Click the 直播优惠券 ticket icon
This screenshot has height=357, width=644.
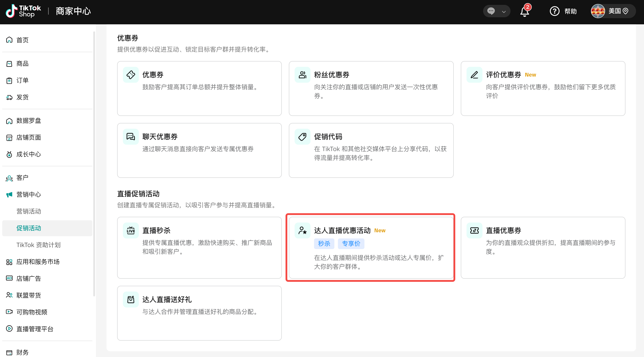pos(474,230)
